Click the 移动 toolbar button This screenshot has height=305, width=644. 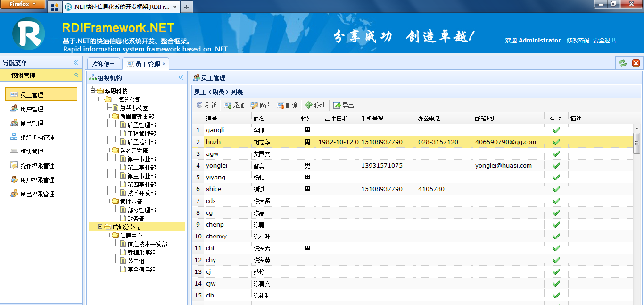315,105
